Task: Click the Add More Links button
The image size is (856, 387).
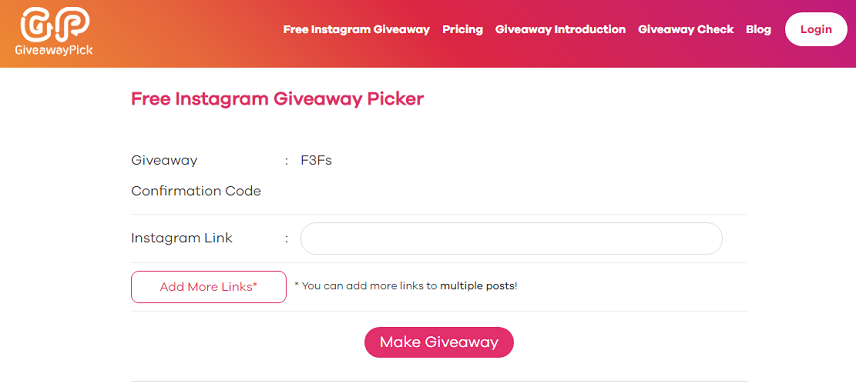Action: (209, 287)
